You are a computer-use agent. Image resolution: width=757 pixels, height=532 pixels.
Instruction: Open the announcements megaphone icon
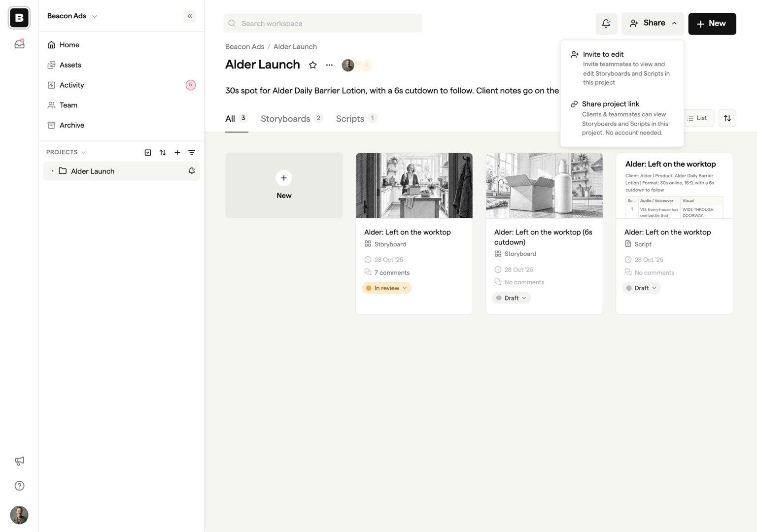[x=19, y=461]
